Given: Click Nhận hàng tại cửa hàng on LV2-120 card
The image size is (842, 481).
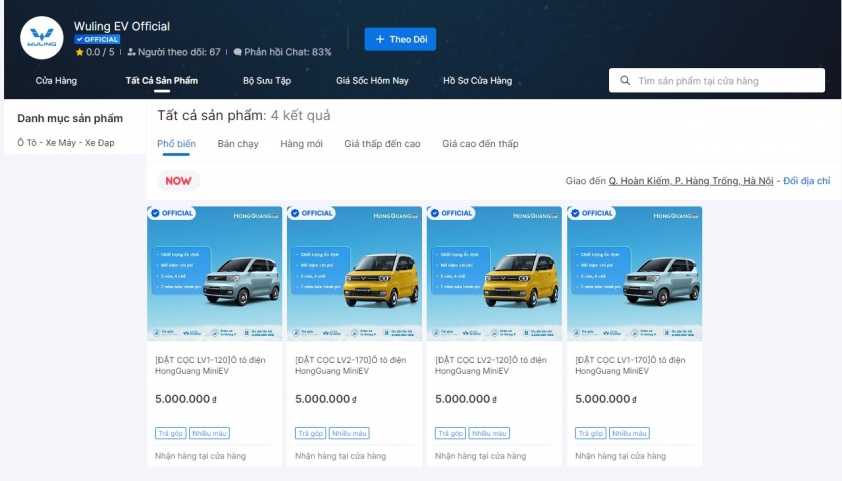Looking at the screenshot, I should (x=481, y=456).
